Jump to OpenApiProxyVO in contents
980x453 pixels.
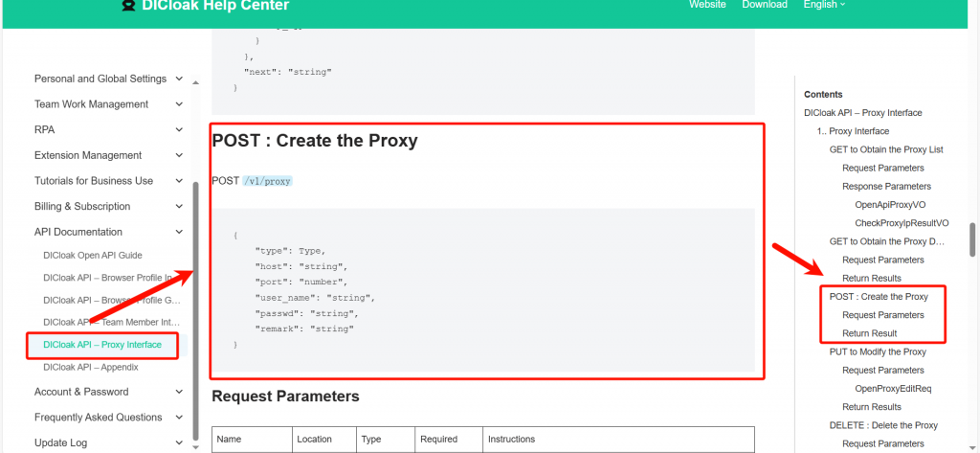click(890, 205)
